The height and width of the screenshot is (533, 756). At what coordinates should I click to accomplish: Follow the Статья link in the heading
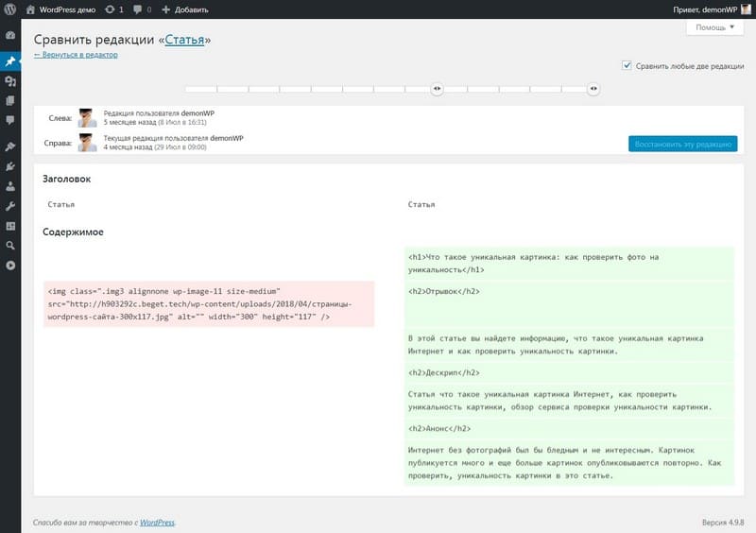tap(184, 40)
